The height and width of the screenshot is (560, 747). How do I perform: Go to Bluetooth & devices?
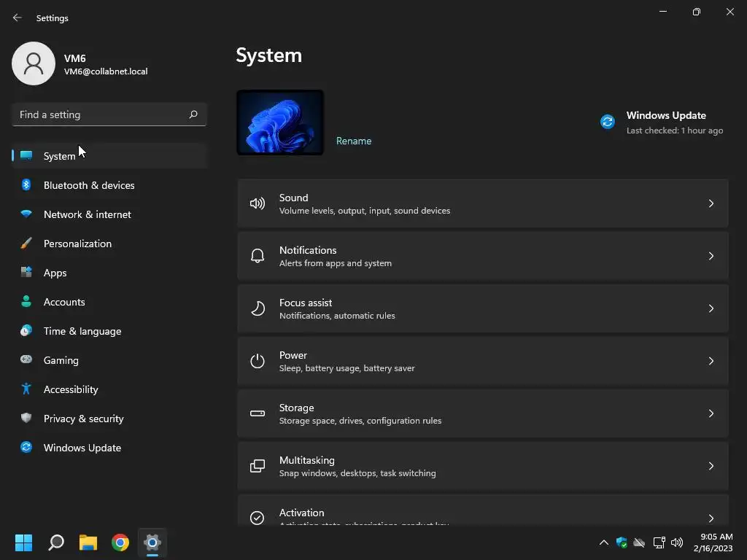[x=109, y=185]
